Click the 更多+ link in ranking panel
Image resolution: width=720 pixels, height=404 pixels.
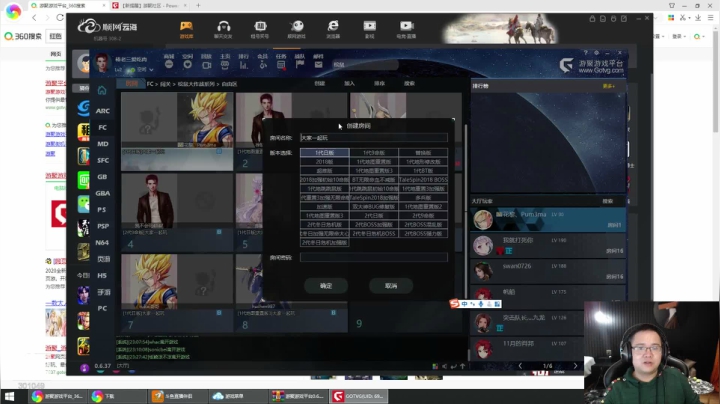(608, 86)
